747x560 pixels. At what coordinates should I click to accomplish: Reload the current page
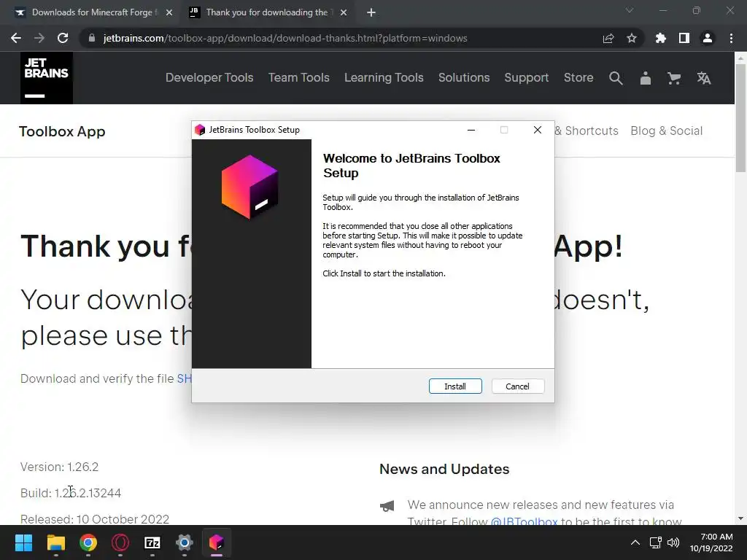coord(63,38)
